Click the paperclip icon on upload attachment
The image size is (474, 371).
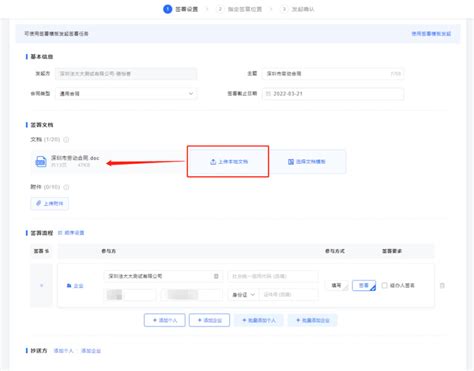click(38, 203)
